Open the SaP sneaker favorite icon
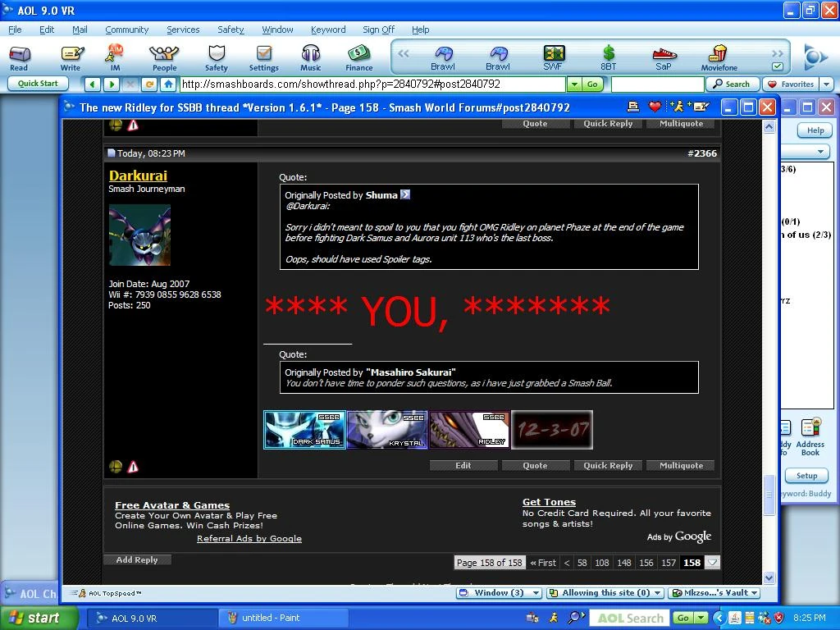The height and width of the screenshot is (630, 840). click(664, 58)
